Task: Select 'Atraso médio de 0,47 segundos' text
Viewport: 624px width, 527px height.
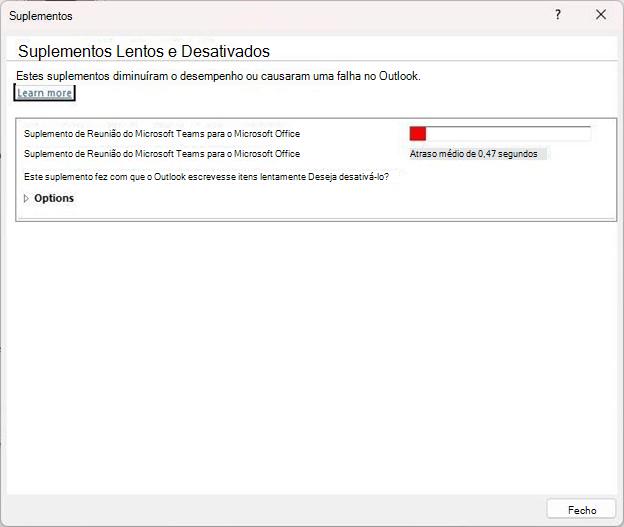Action: coord(474,154)
